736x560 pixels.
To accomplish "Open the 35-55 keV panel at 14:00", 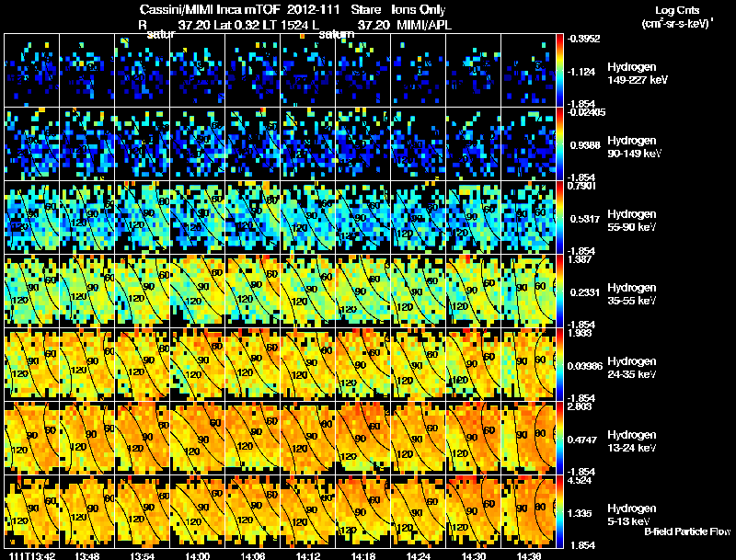I will 197,291.
